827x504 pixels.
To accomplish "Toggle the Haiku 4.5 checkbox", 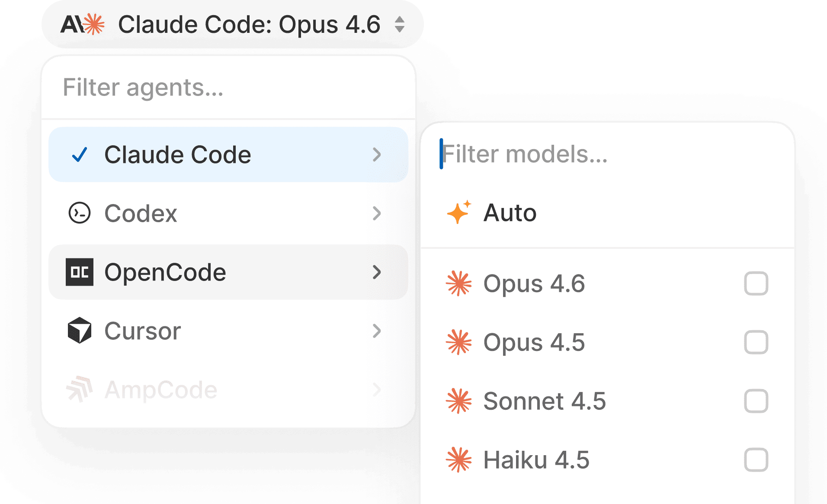I will [756, 459].
